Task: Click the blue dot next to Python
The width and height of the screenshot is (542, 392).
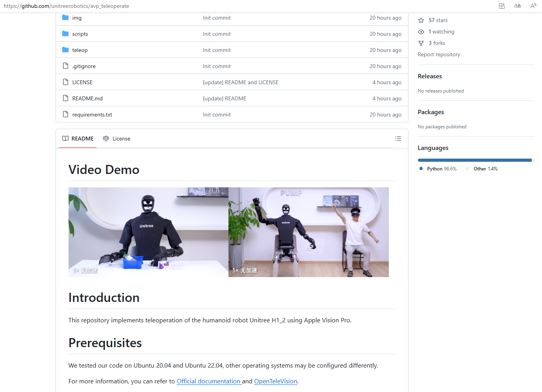Action: coord(421,168)
